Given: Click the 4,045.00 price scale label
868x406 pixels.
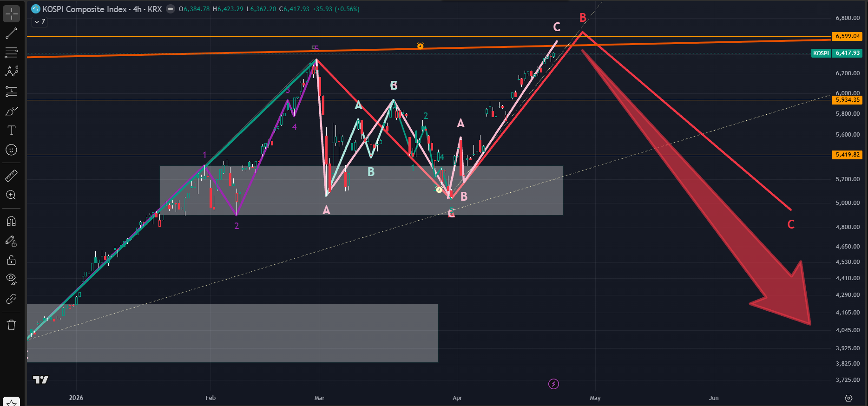Looking at the screenshot, I should (848, 330).
